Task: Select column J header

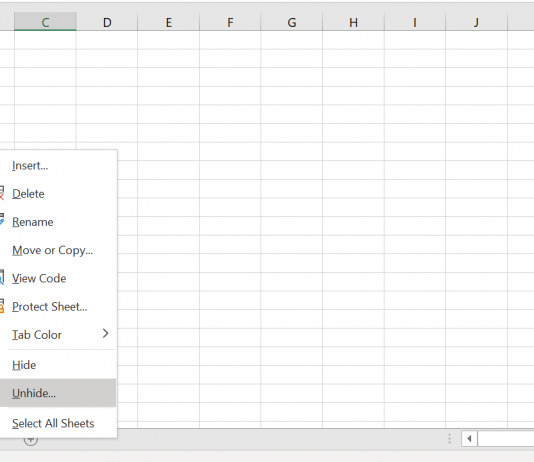Action: 476,22
